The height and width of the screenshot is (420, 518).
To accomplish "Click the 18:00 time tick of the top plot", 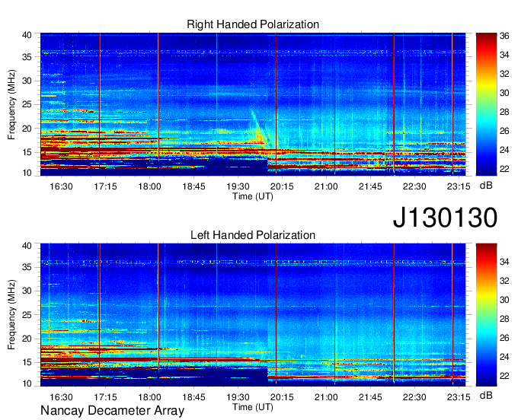I will 149,186.
